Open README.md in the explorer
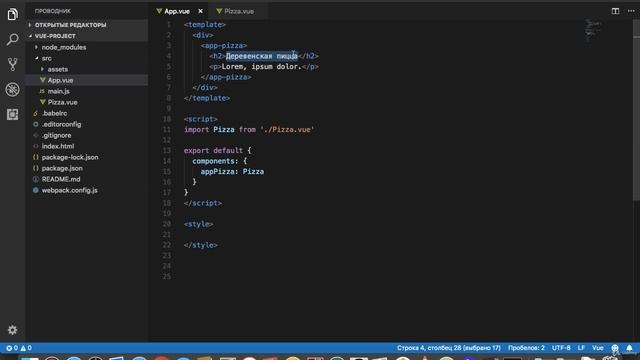This screenshot has width=640, height=360. tap(87, 179)
